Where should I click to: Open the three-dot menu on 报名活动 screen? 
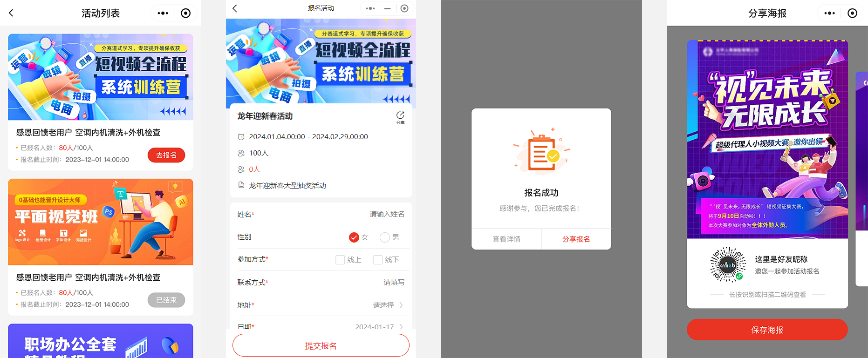tap(370, 8)
